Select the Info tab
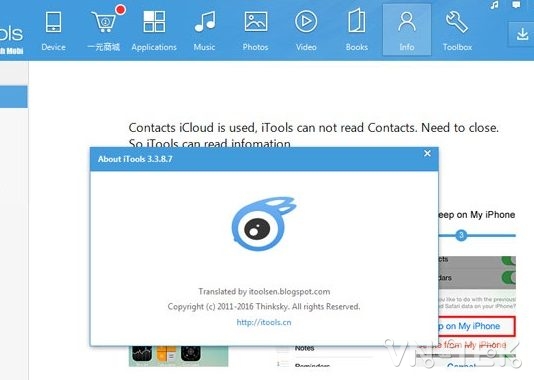The image size is (534, 380). 407,30
